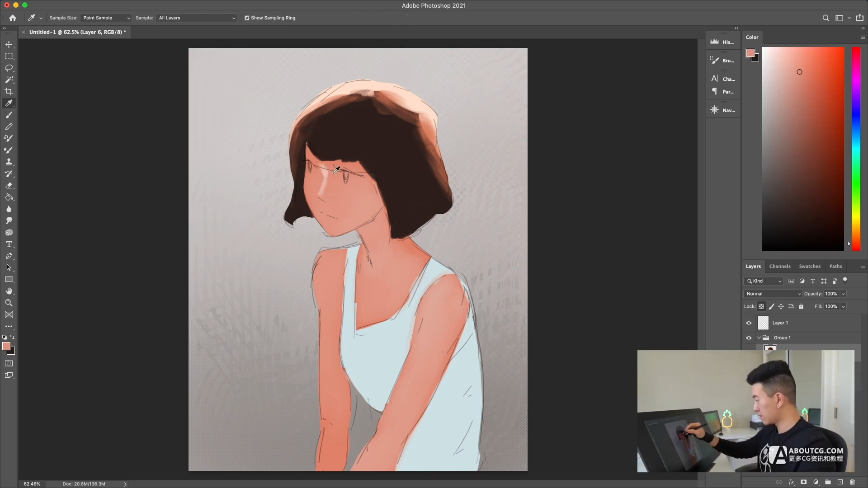
Task: Select the Paint Bucket tool
Action: click(x=9, y=197)
